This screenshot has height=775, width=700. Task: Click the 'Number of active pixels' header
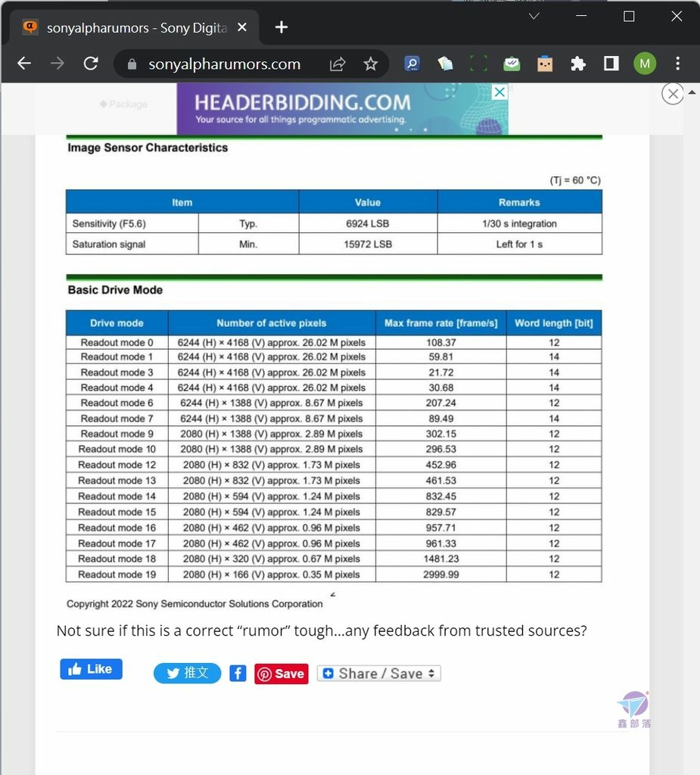coord(272,322)
